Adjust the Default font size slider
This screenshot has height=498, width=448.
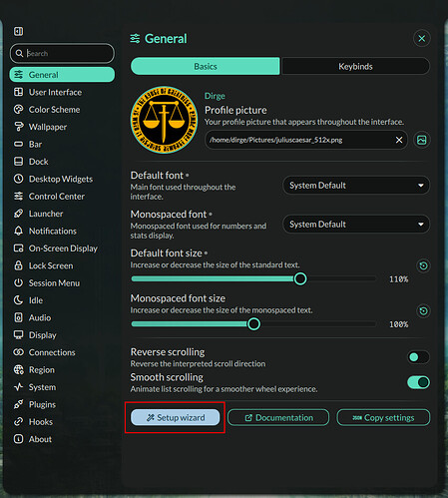point(300,278)
